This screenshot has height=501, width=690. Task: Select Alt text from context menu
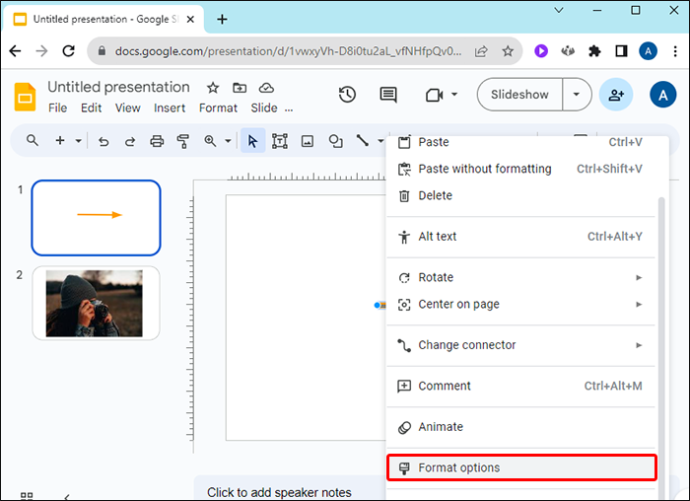pos(521,237)
